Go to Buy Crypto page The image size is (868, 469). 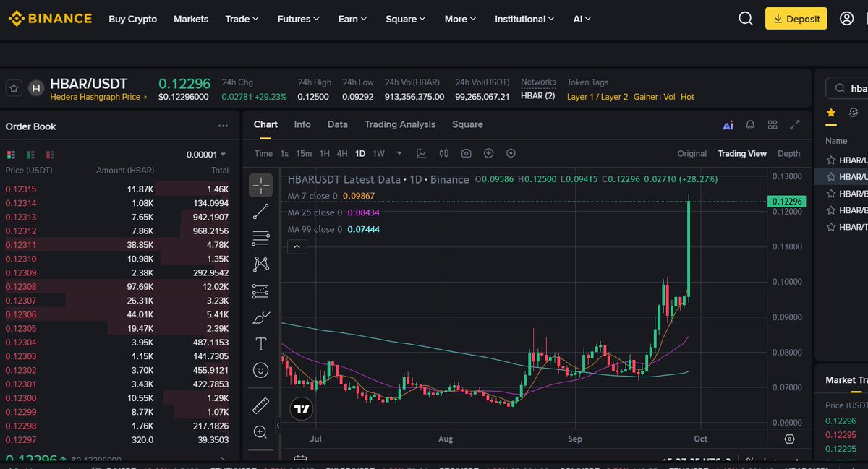pyautogui.click(x=133, y=19)
